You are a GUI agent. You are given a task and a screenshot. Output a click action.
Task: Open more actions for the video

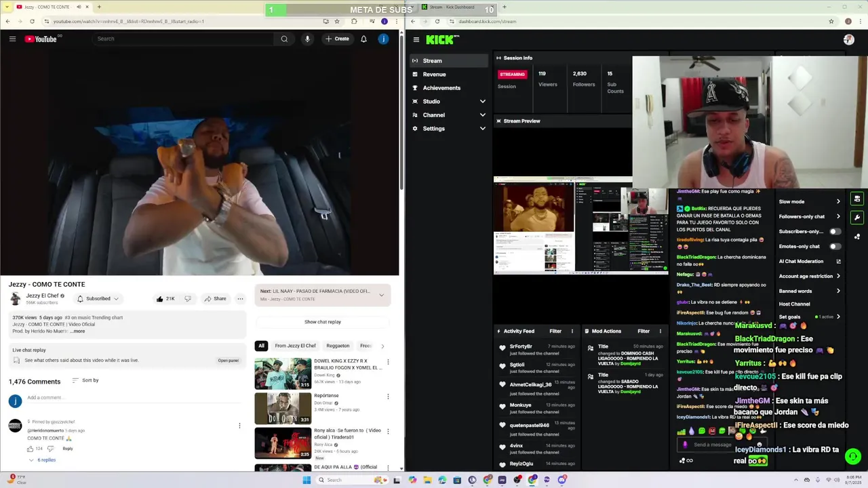tap(240, 298)
